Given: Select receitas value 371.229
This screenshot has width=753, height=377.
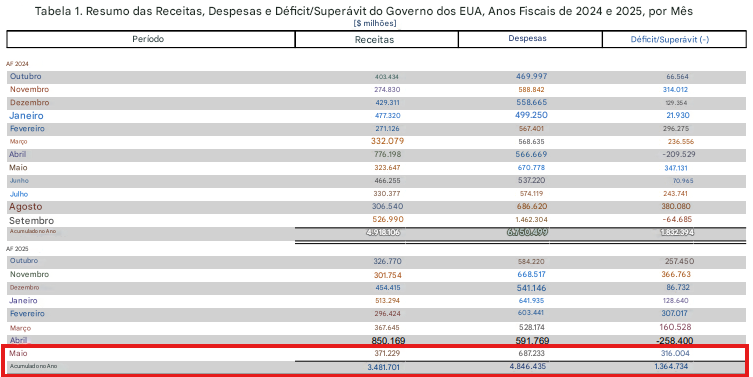Looking at the screenshot, I should 387,353.
